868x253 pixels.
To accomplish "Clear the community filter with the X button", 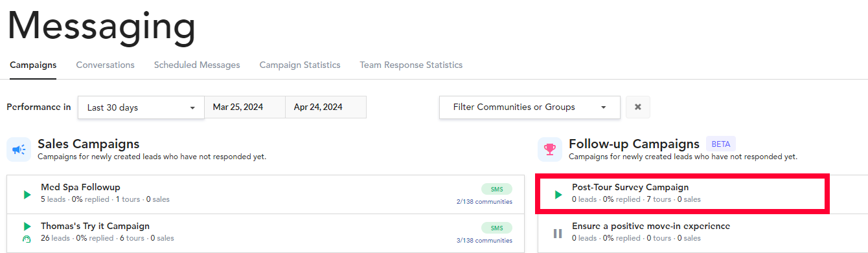I will 638,107.
